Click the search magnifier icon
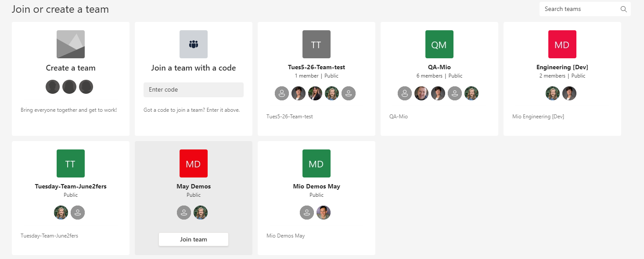Viewport: 644px width, 259px height. point(623,9)
